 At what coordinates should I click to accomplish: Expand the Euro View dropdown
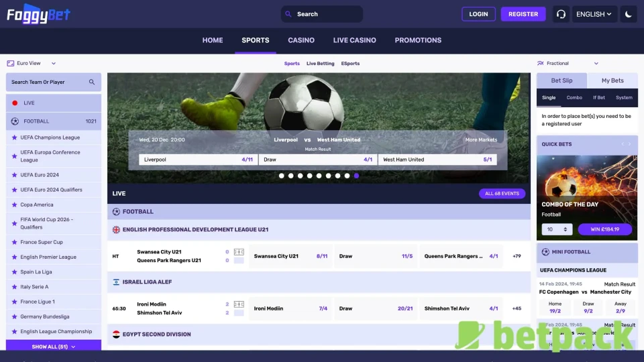pyautogui.click(x=54, y=63)
